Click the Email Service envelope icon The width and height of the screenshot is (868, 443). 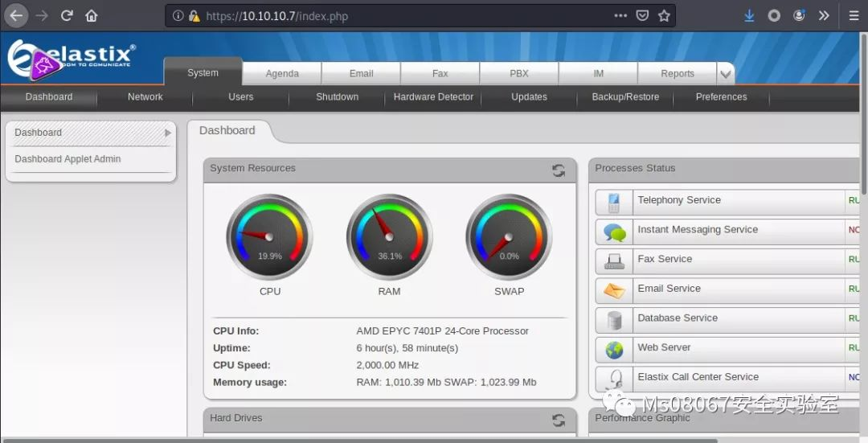(615, 291)
